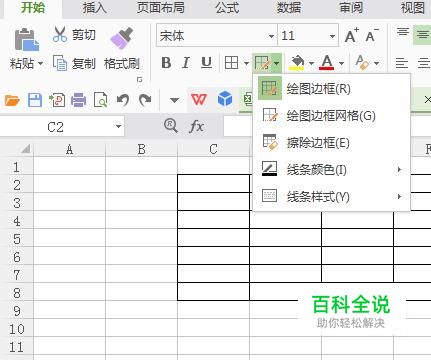Select column C header
Screen dimensions: 431x360
(x=213, y=149)
